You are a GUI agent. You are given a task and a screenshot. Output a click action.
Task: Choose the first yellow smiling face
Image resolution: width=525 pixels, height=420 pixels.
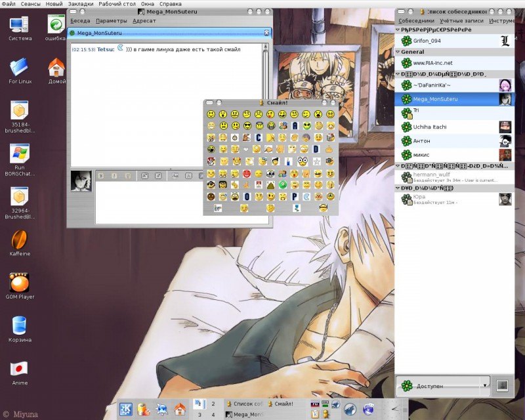[211, 114]
